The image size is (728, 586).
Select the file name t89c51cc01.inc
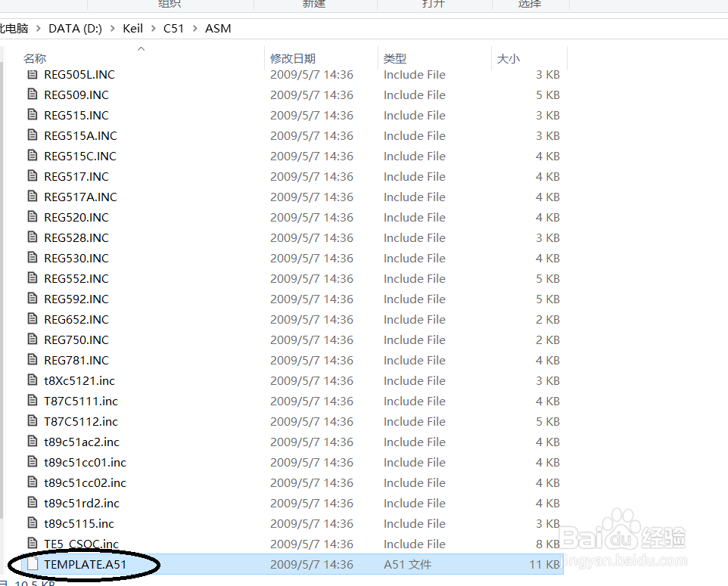85,462
